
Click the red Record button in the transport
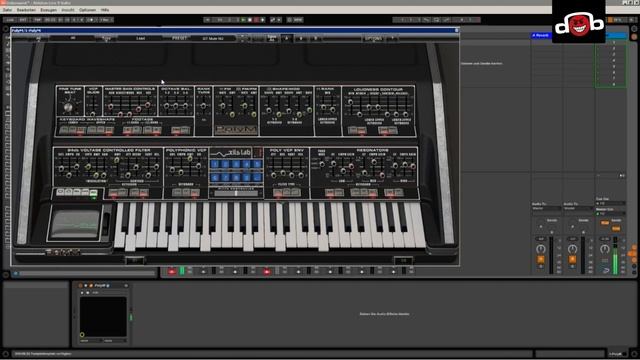pyautogui.click(x=256, y=20)
